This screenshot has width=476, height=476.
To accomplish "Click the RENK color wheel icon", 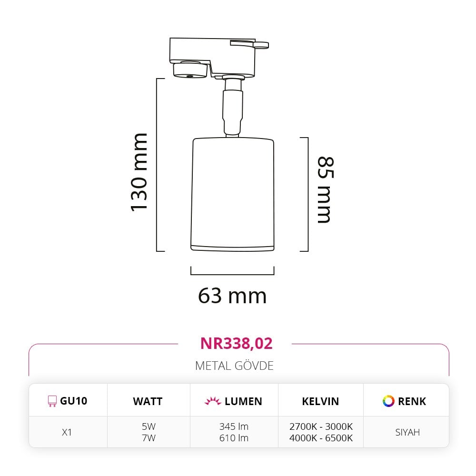I will point(388,401).
